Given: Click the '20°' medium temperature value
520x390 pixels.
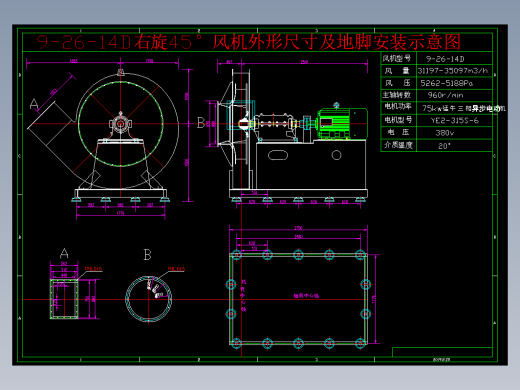Looking at the screenshot, I should click(x=444, y=146).
